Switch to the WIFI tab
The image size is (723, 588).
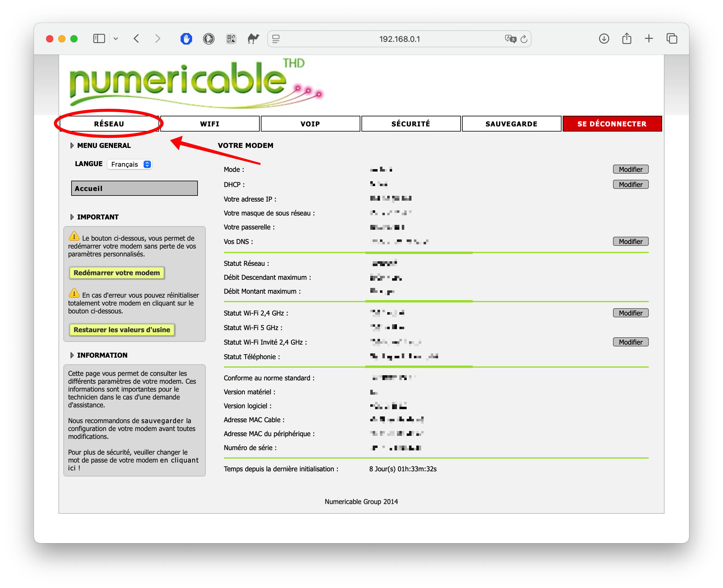point(210,124)
